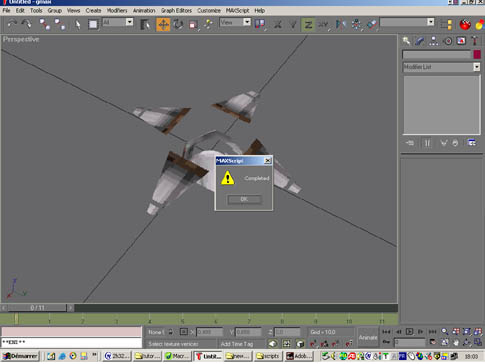Open the Graph Editors menu
485x364 pixels.
tap(176, 11)
